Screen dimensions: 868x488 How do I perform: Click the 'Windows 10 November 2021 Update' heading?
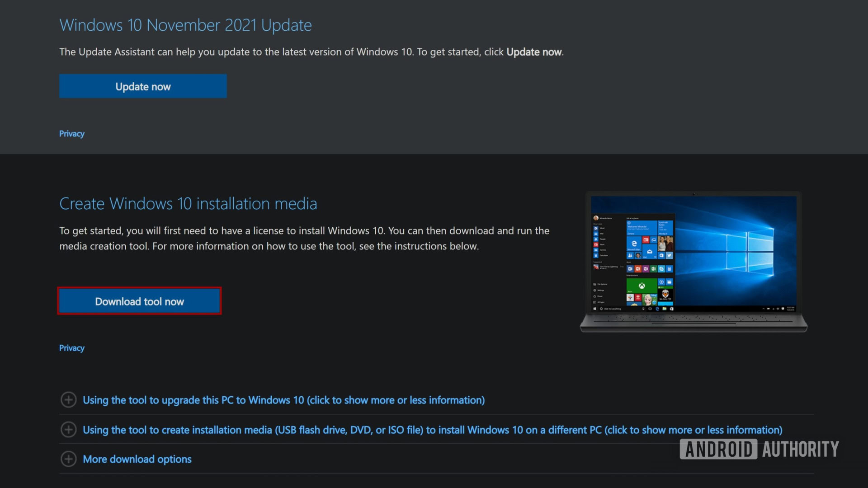[185, 25]
